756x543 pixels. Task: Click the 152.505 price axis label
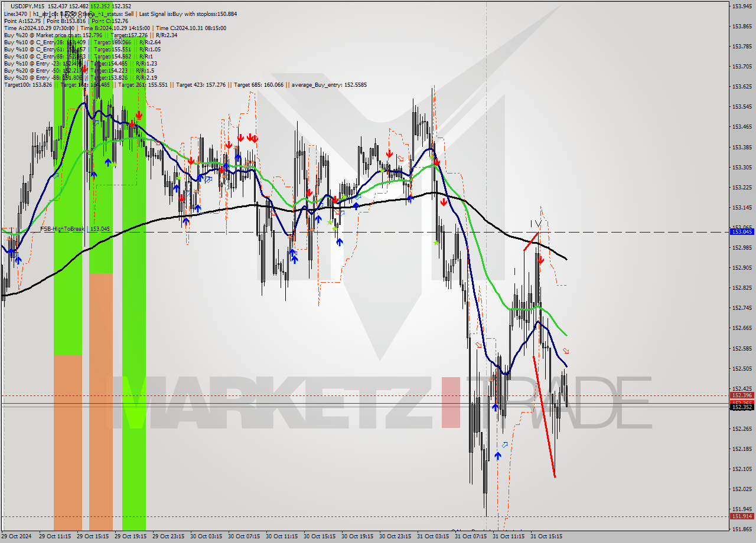click(x=742, y=368)
